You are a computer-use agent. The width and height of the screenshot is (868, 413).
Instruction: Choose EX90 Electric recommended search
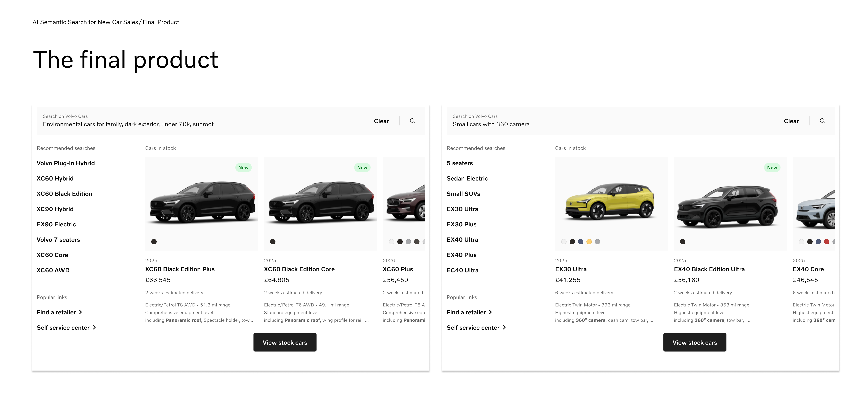56,224
